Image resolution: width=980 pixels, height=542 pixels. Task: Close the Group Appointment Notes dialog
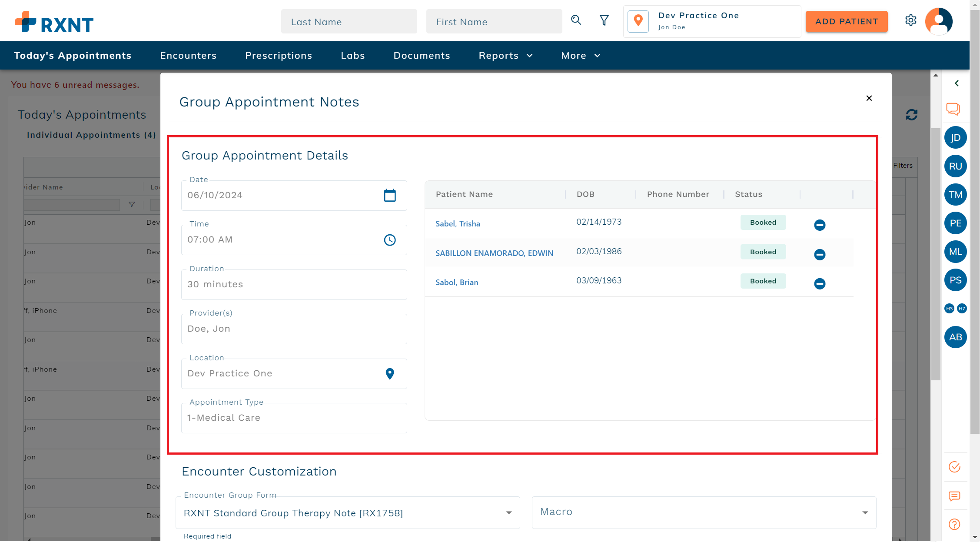tap(869, 98)
